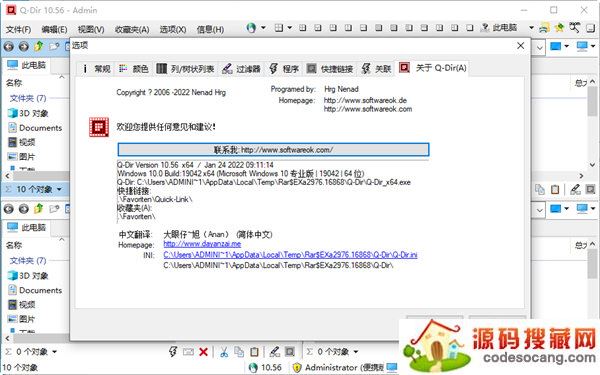600x375 pixels.
Task: Click the printer icon in the main toolbar
Action: (x=544, y=28)
